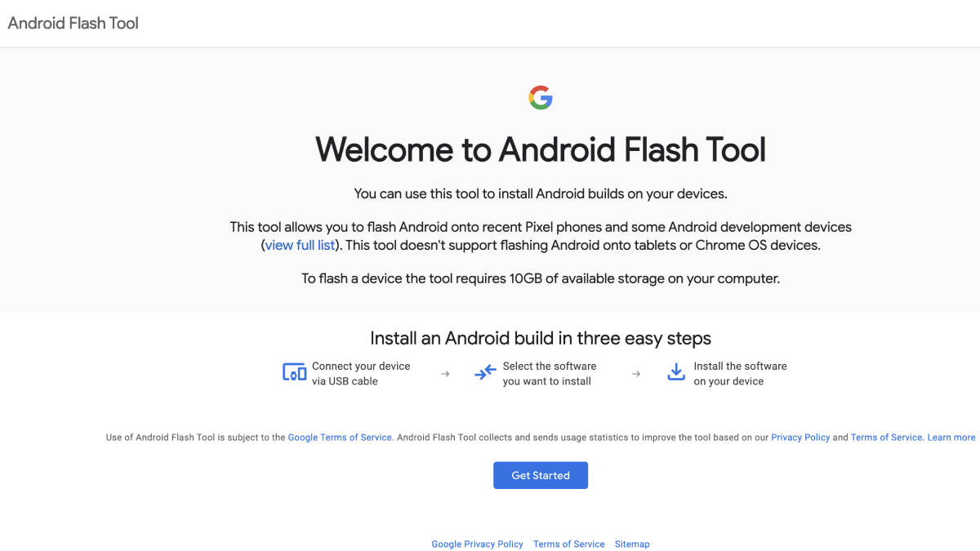This screenshot has width=980, height=551.
Task: Click the arrow between steps one and two
Action: (444, 372)
